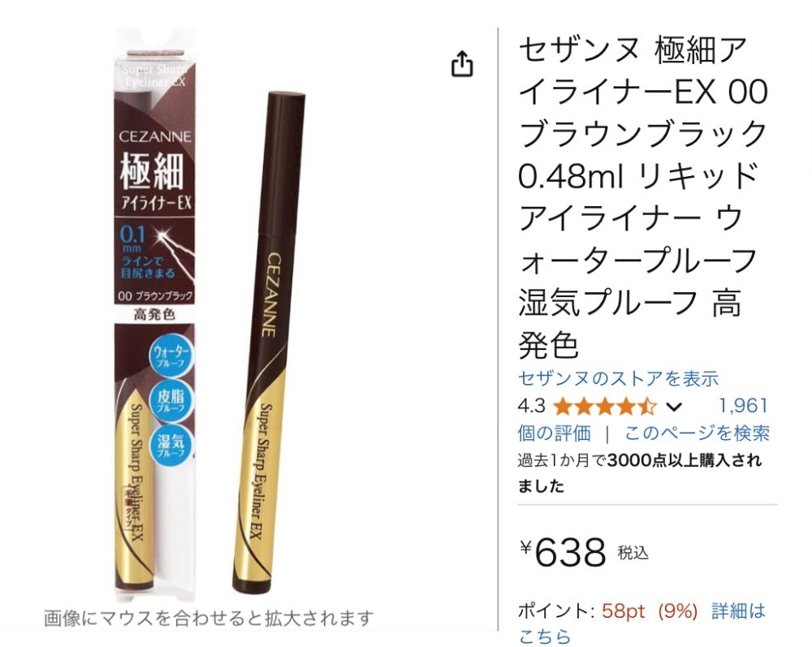Open the 1,961 個の評価 reviews link
The width and height of the screenshot is (812, 647).
[x=642, y=419]
